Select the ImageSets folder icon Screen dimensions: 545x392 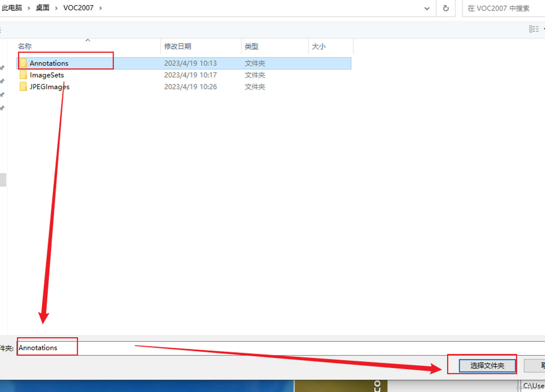click(x=23, y=75)
